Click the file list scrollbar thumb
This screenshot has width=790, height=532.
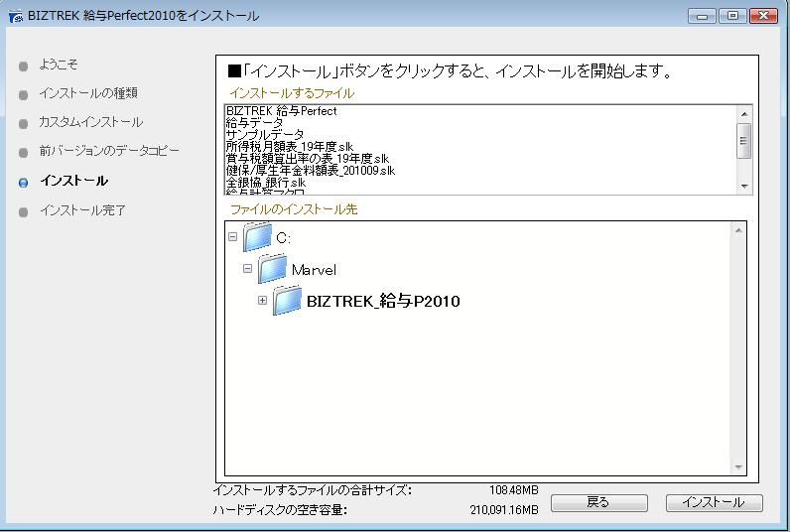[x=744, y=141]
